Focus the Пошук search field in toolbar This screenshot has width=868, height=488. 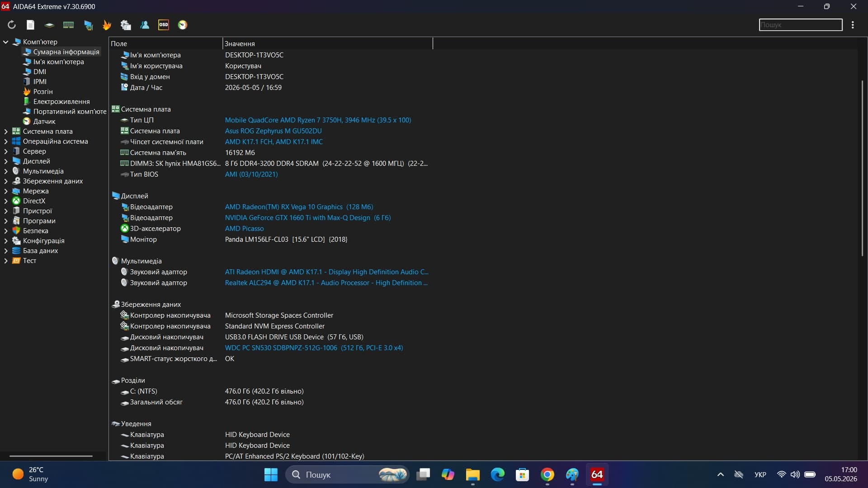[801, 25]
